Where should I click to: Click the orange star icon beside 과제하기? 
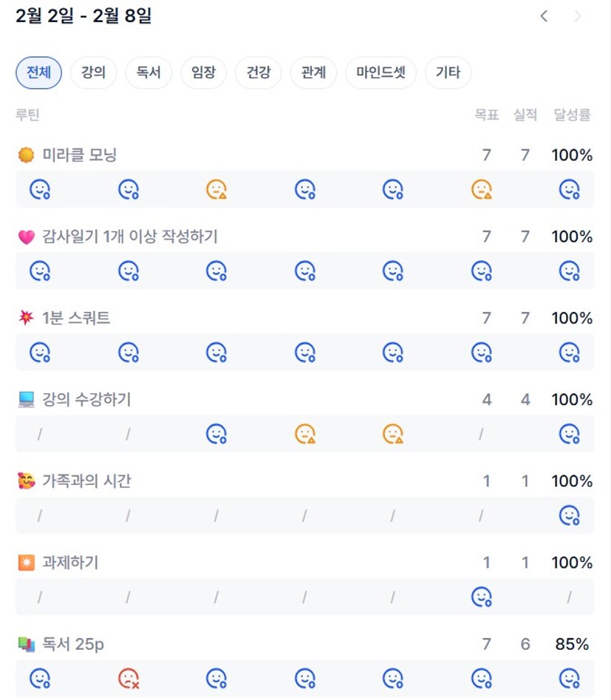coord(27,563)
